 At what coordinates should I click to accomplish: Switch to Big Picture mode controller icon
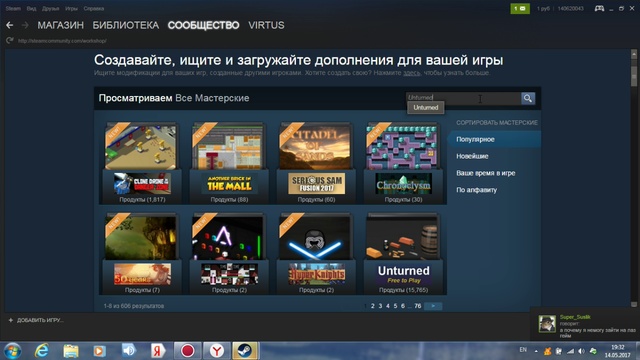[x=599, y=9]
